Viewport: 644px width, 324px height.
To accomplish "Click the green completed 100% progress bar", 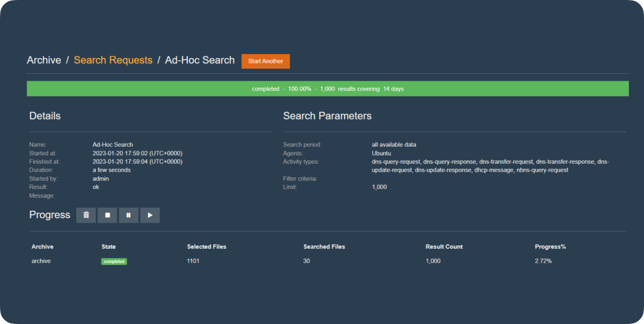I will click(x=328, y=89).
